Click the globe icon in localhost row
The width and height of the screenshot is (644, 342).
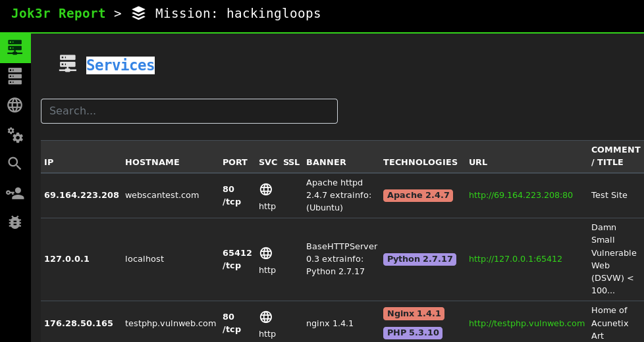(x=266, y=253)
